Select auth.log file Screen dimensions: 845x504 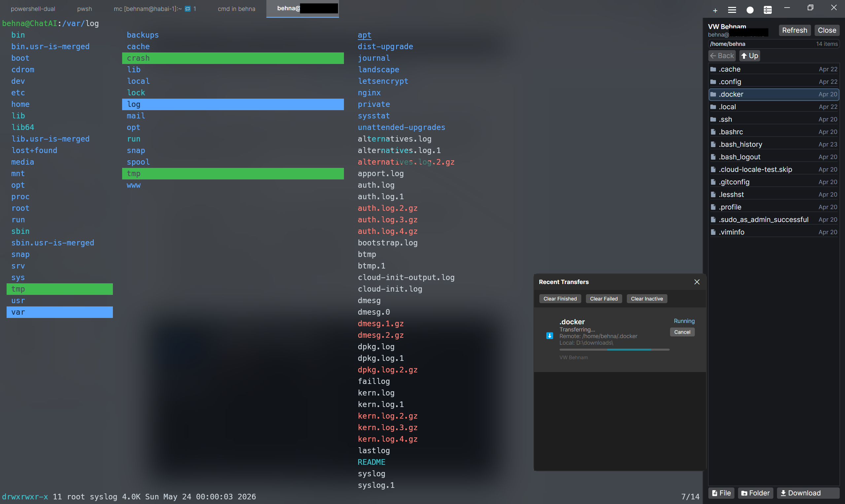[x=376, y=185]
